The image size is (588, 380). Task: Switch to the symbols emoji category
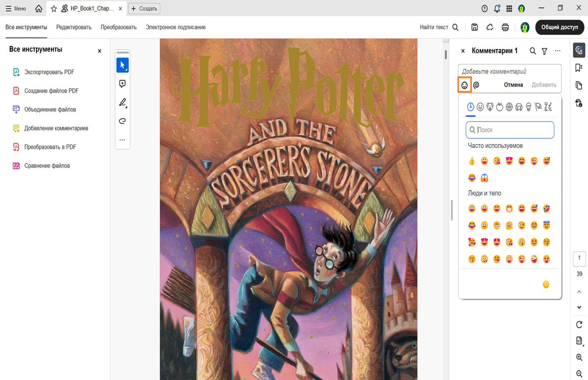[548, 107]
